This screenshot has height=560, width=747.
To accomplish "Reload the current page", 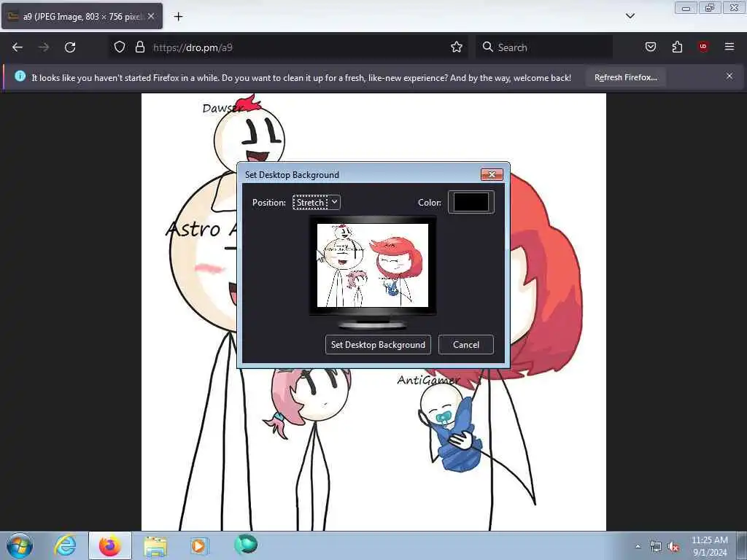I will tap(70, 47).
